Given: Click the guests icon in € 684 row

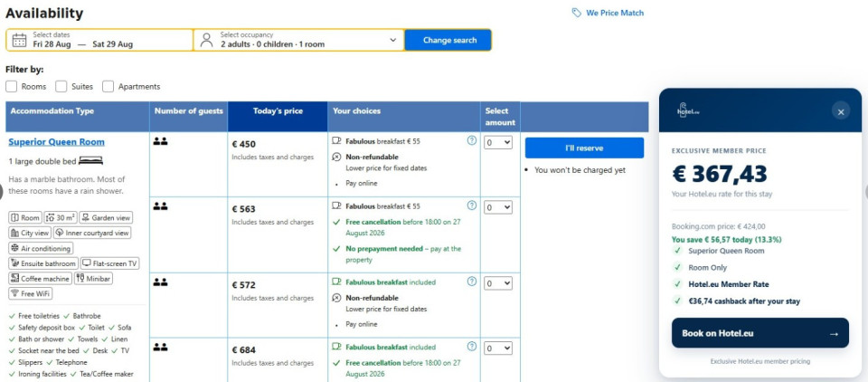Looking at the screenshot, I should [x=161, y=347].
